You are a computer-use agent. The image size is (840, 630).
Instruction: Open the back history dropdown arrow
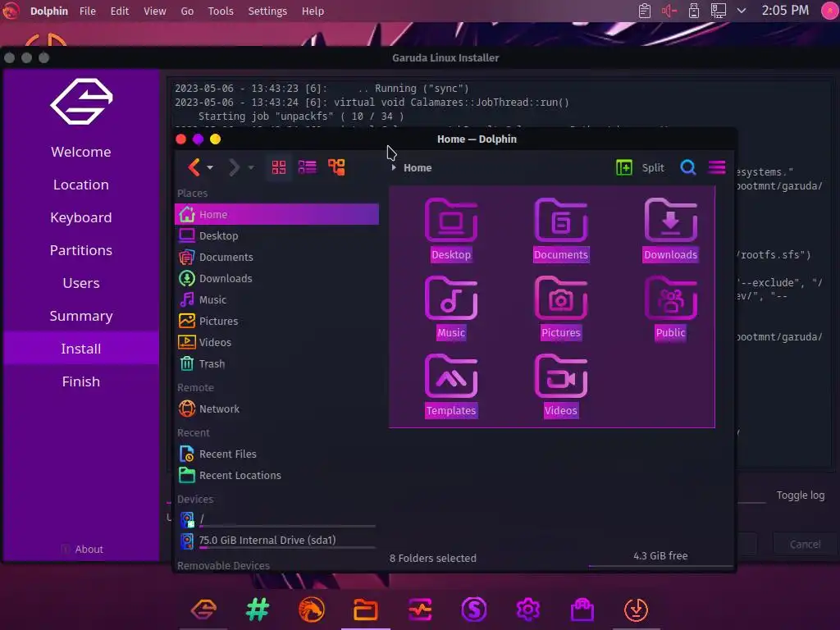click(210, 167)
